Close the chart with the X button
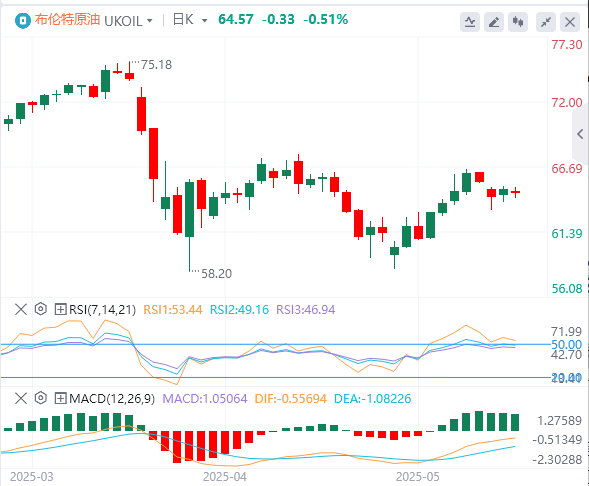Viewport: 589px width, 486px height. [x=570, y=22]
